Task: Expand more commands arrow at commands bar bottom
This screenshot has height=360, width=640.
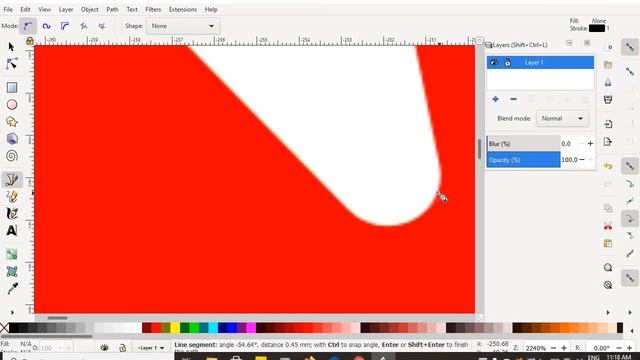Action: pyautogui.click(x=608, y=312)
